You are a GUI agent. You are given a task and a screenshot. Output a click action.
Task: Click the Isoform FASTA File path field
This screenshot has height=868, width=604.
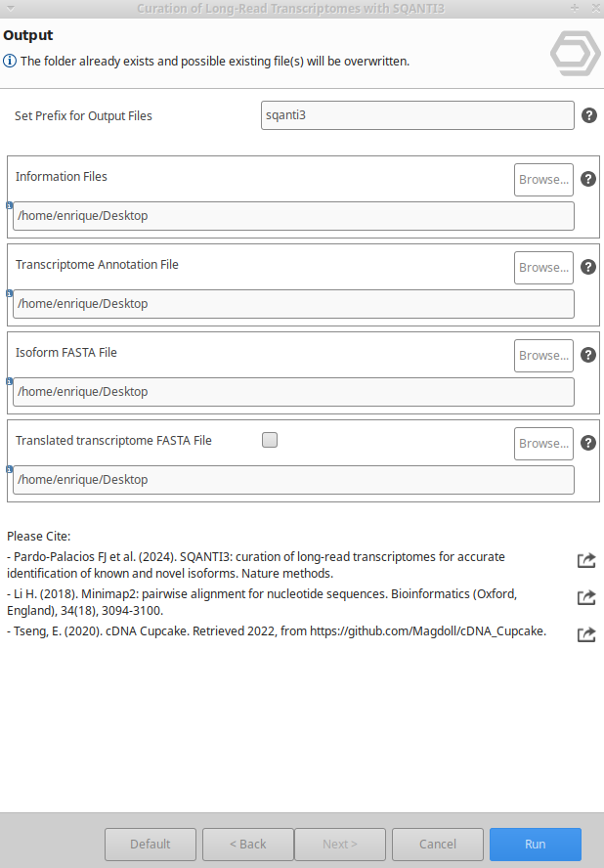(293, 392)
